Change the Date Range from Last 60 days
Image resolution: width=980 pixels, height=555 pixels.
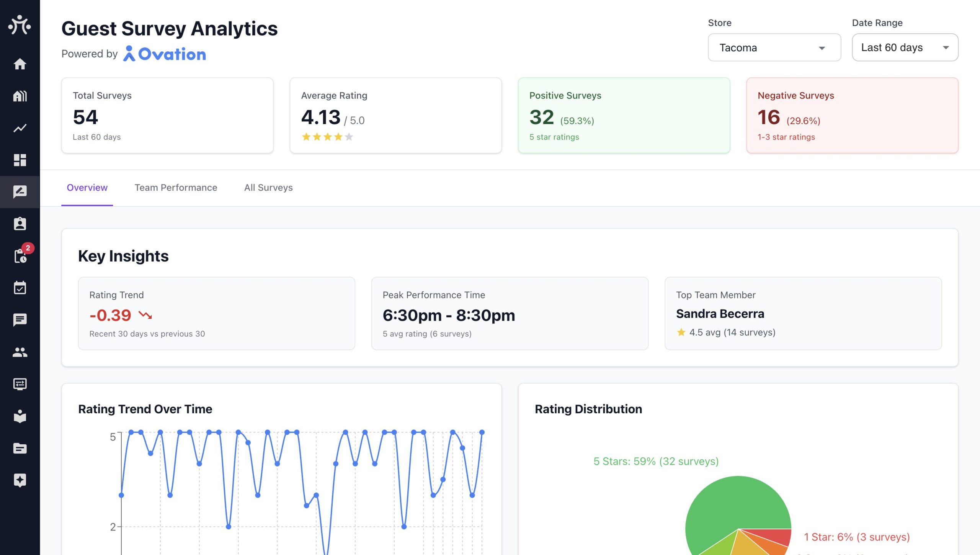coord(905,47)
